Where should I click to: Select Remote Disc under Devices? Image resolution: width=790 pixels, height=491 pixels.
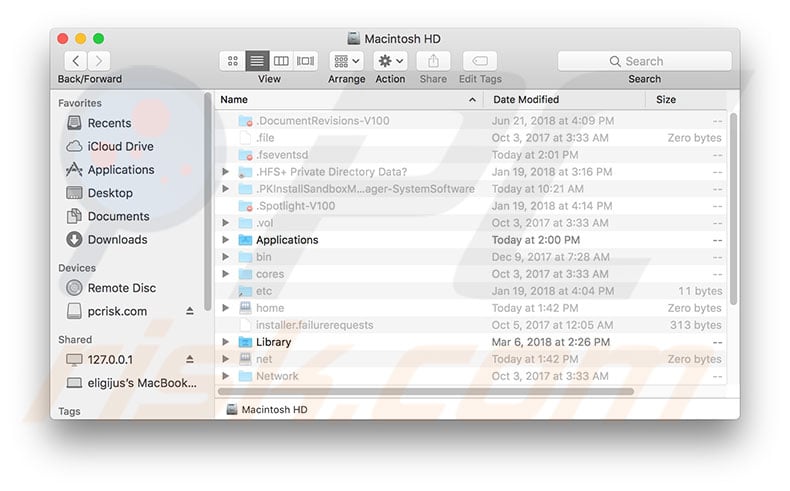point(111,288)
